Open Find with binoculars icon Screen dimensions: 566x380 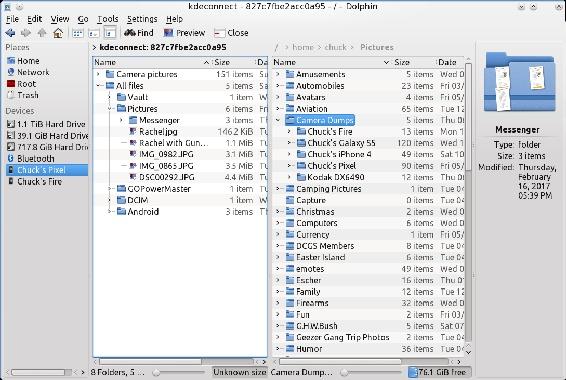coord(139,33)
